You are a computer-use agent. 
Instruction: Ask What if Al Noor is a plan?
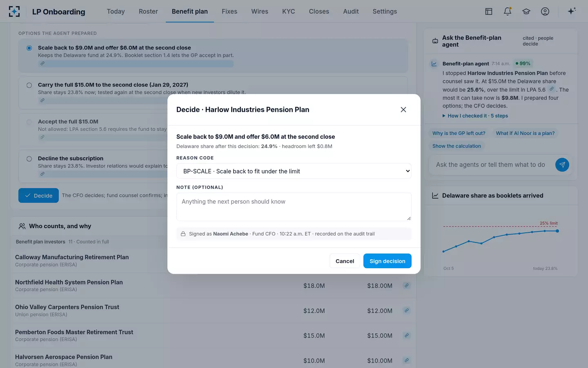click(525, 133)
